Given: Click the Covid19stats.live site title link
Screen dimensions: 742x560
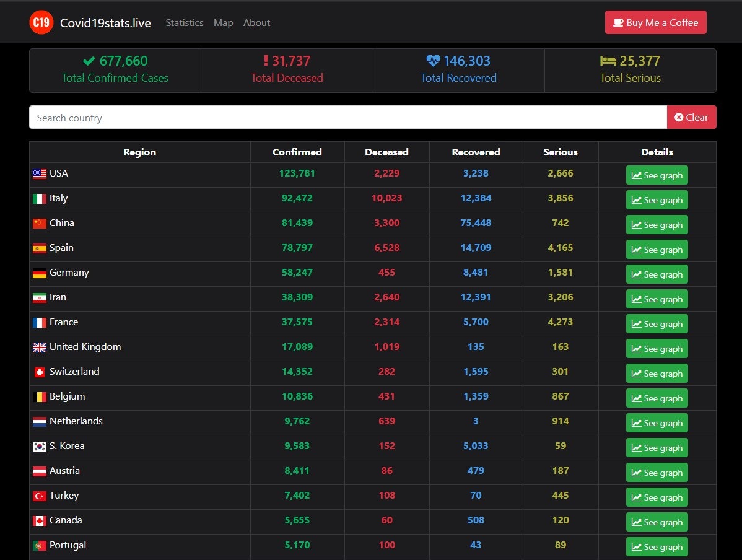Looking at the screenshot, I should click(x=105, y=23).
